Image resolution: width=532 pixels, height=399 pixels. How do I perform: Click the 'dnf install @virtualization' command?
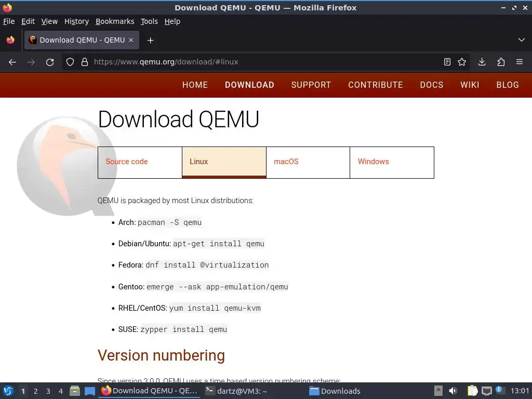pos(207,265)
